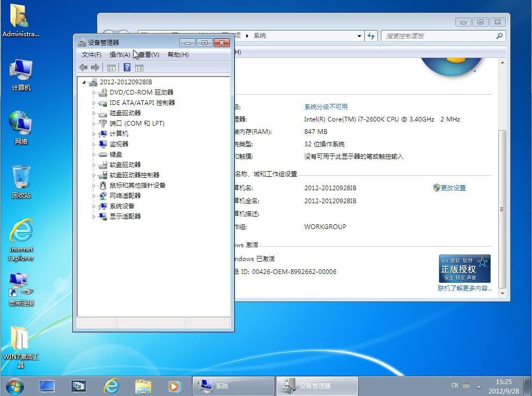Click the Internet Explorer taskbar icon

pyautogui.click(x=111, y=386)
